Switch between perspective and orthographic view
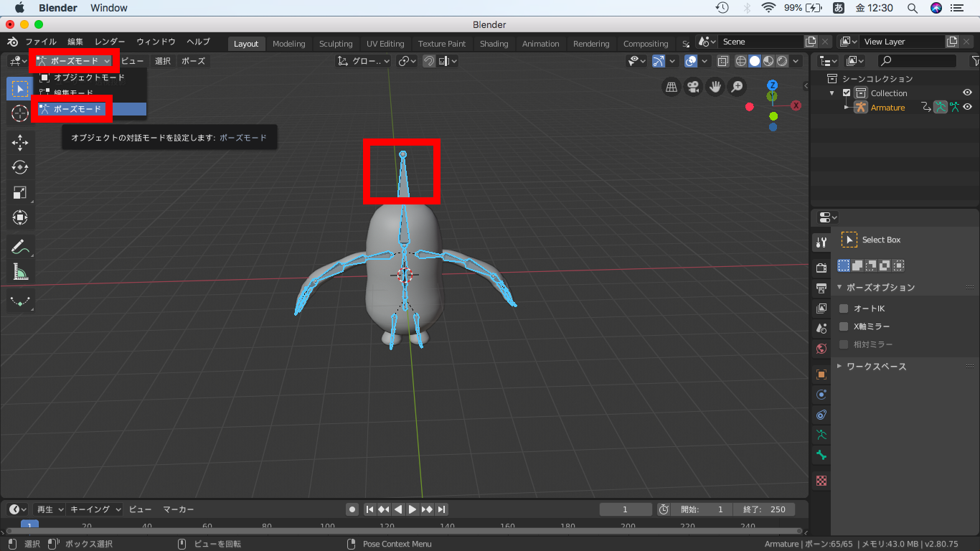The image size is (980, 551). (x=672, y=87)
